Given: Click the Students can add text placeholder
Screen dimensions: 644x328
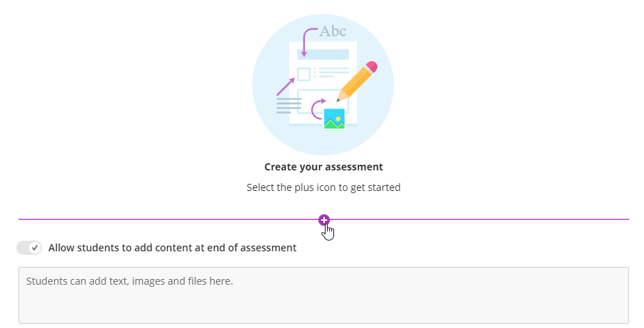Looking at the screenshot, I should click(x=129, y=281).
